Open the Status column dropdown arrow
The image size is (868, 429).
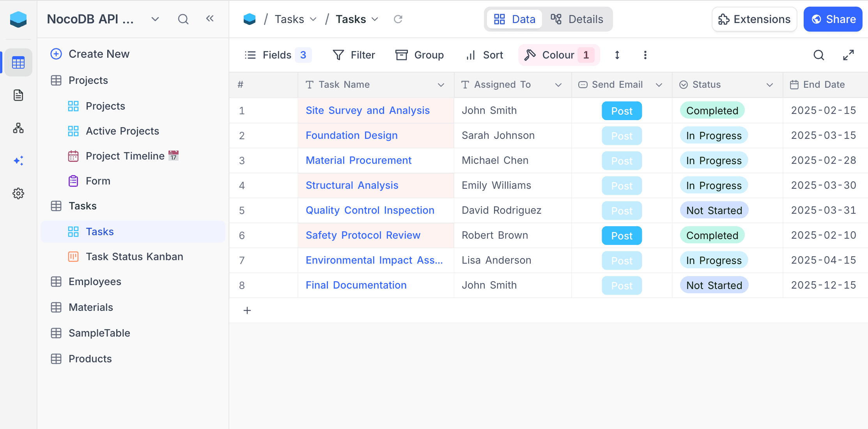pos(769,85)
